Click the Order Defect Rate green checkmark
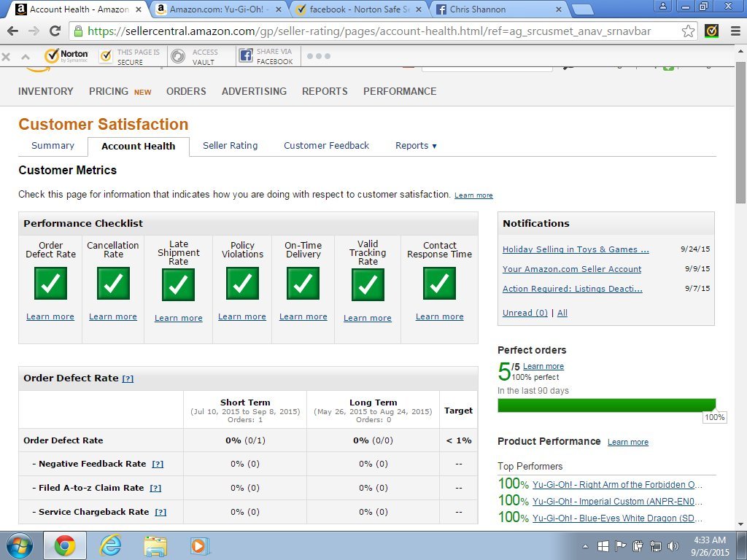This screenshot has width=747, height=560. point(50,284)
